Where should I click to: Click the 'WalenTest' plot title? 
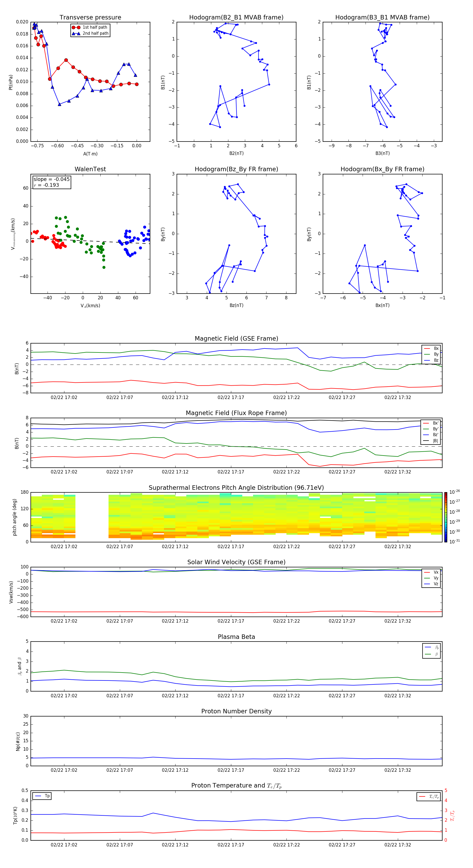[90, 169]
